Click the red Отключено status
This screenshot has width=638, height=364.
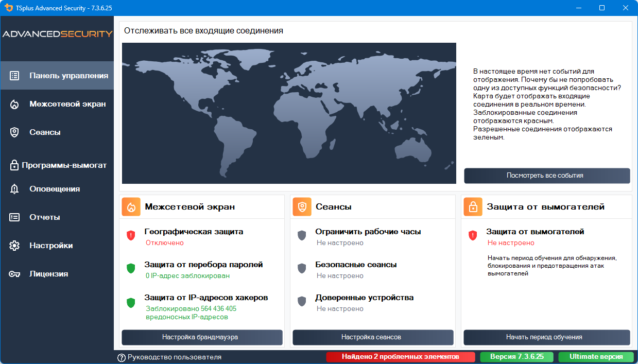pyautogui.click(x=164, y=243)
